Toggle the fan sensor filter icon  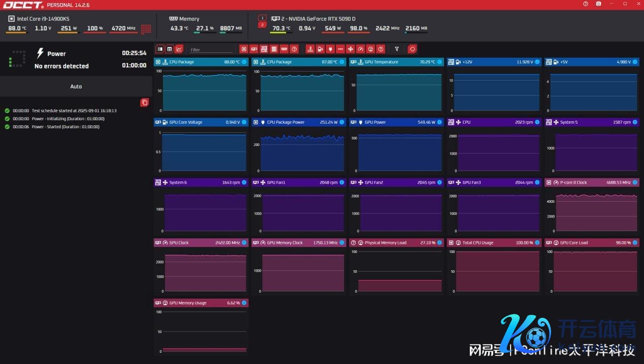pos(350,49)
